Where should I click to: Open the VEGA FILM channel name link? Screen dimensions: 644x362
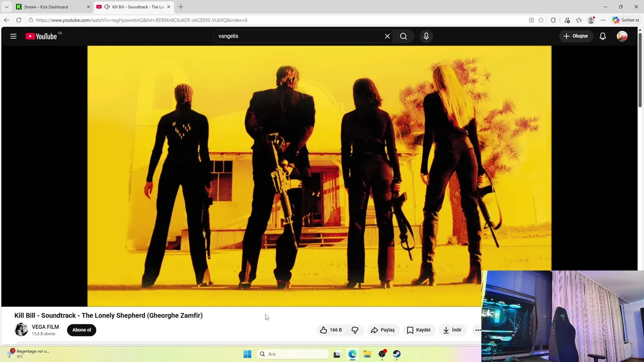click(x=45, y=327)
